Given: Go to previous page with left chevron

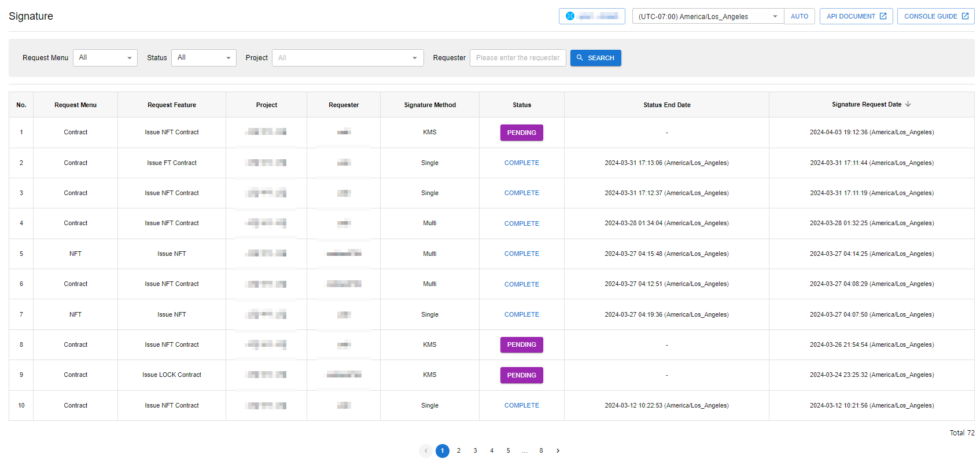Looking at the screenshot, I should click(x=426, y=450).
